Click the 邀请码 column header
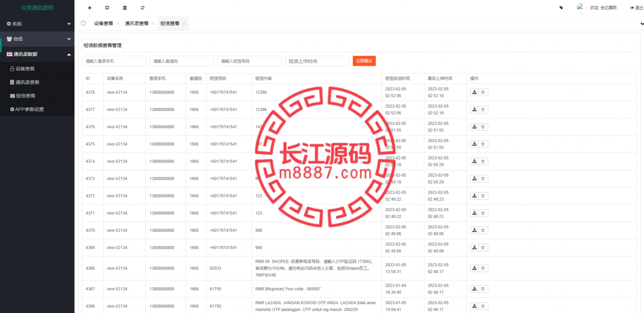Screen dimensions: 644x313 [x=195, y=78]
